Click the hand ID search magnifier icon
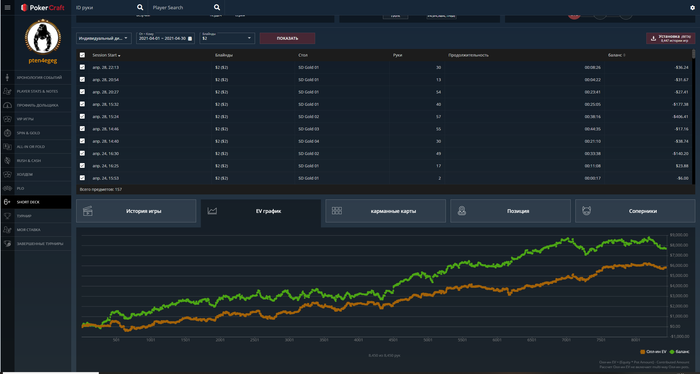 coord(140,7)
